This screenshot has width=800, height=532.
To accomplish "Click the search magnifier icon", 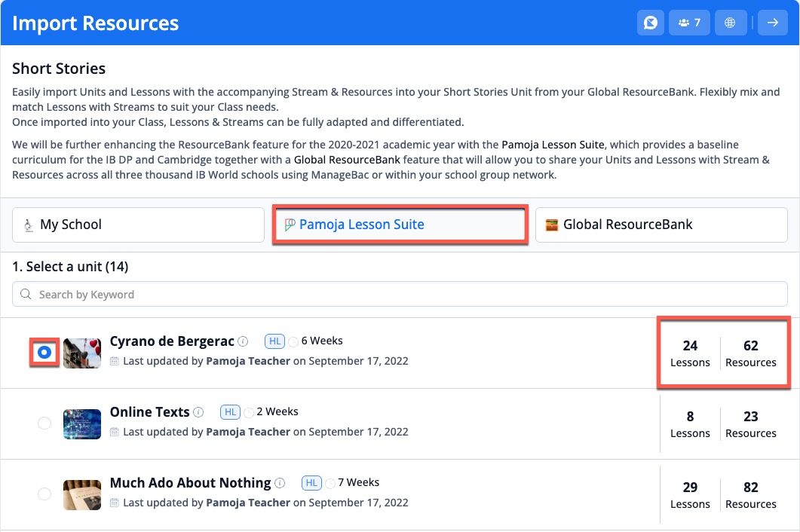I will click(26, 295).
